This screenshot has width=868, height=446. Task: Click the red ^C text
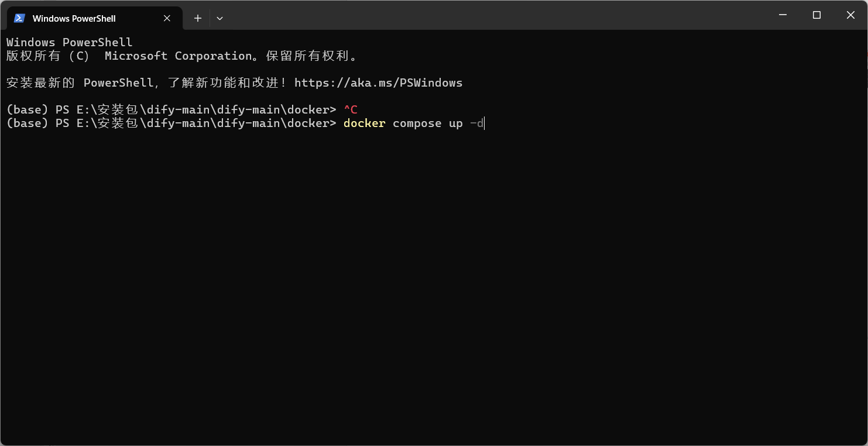click(350, 109)
